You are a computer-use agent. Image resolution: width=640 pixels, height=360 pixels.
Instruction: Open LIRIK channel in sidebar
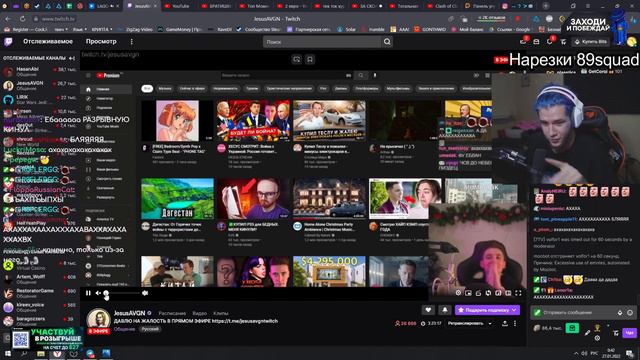click(x=40, y=99)
